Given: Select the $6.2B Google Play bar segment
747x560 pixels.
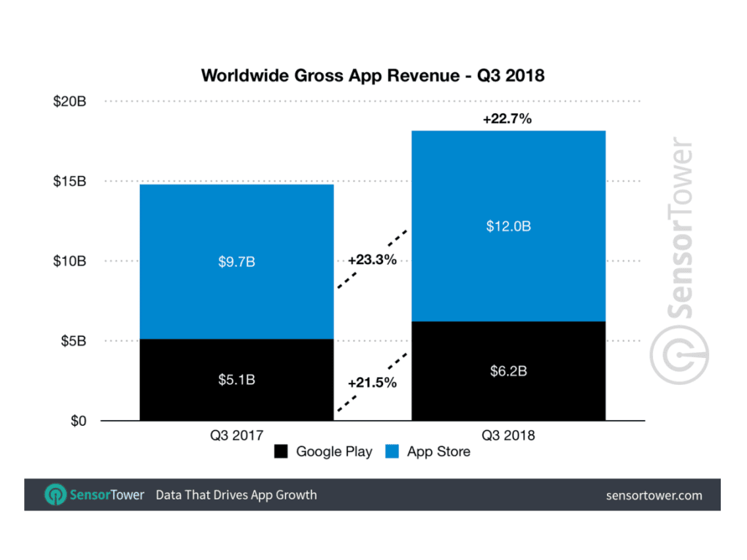Looking at the screenshot, I should (x=508, y=371).
